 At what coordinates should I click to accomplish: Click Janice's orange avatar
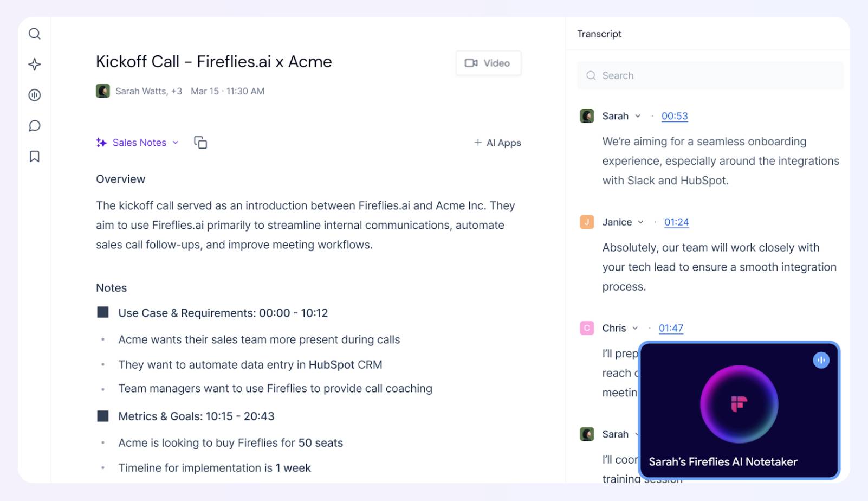[587, 222]
